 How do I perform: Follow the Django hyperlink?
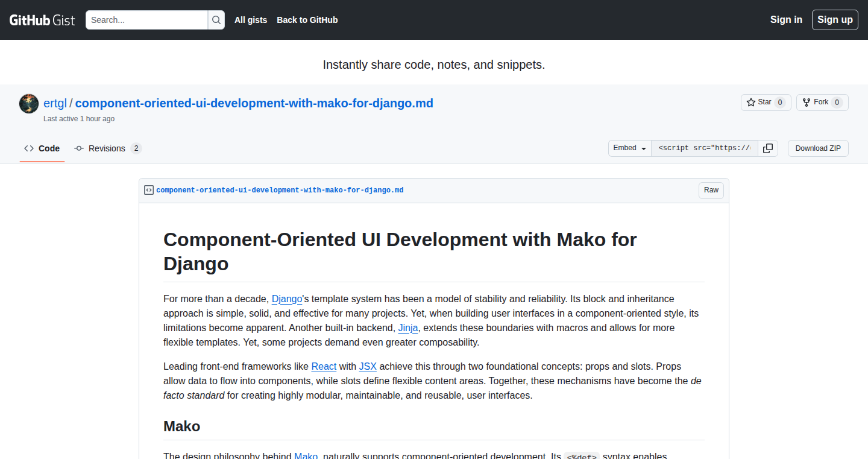(x=287, y=299)
